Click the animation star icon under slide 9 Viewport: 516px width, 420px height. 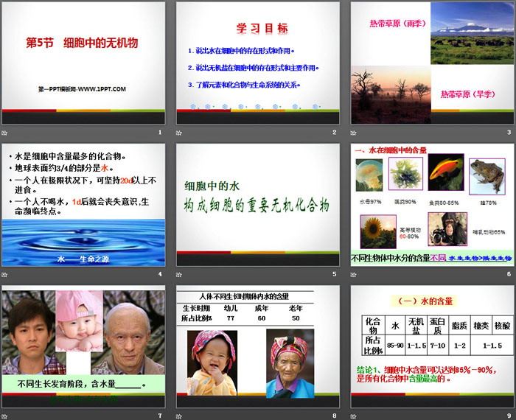tap(354, 416)
